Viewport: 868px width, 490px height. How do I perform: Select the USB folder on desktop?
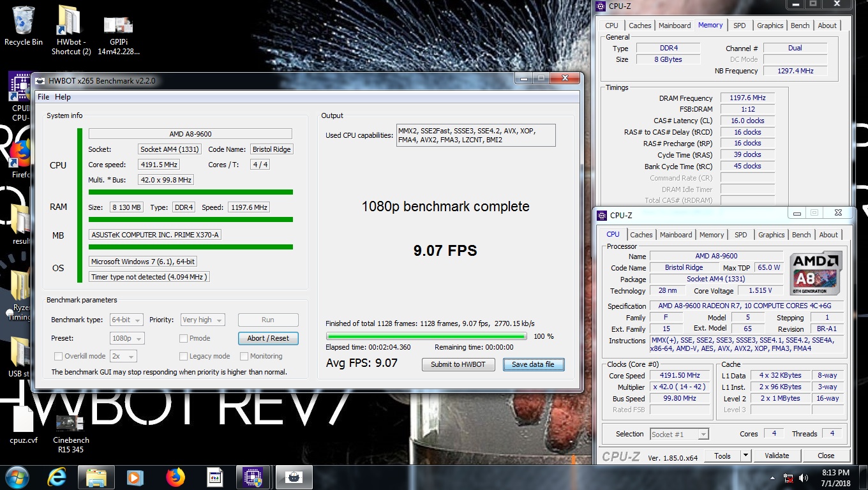21,357
